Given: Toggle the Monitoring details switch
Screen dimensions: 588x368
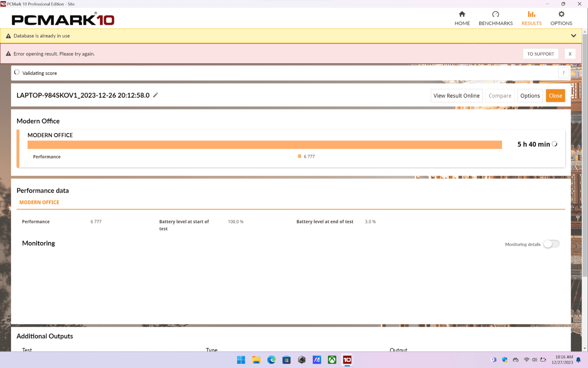Looking at the screenshot, I should pos(551,244).
